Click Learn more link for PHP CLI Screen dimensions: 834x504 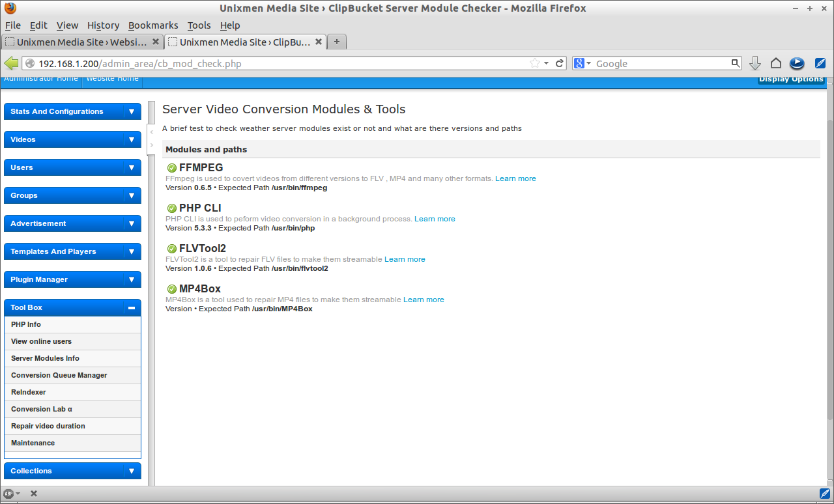[435, 219]
